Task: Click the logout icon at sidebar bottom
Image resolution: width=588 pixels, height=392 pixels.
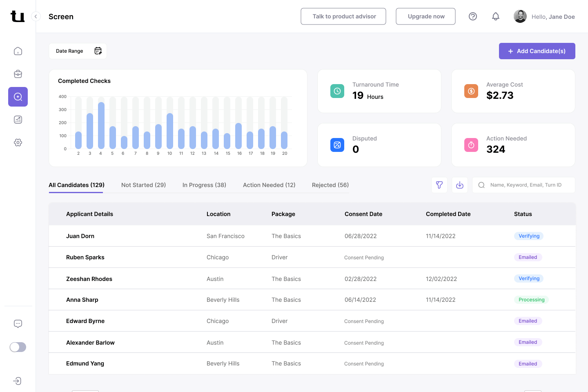Action: click(x=18, y=381)
